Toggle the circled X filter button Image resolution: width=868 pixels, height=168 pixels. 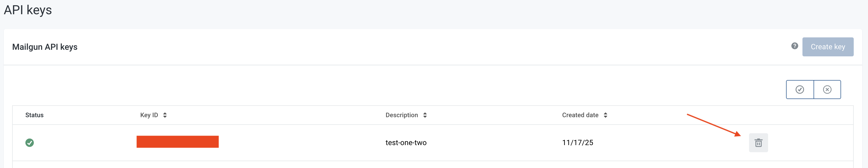click(x=827, y=89)
